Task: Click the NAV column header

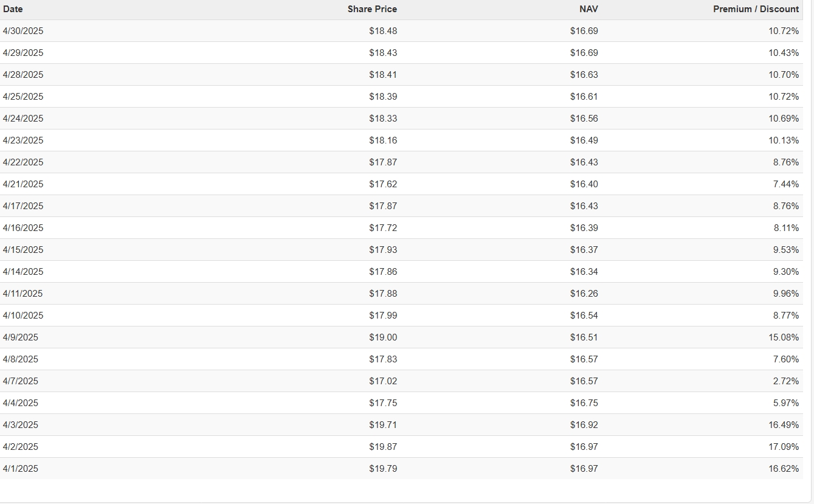Action: pyautogui.click(x=588, y=9)
